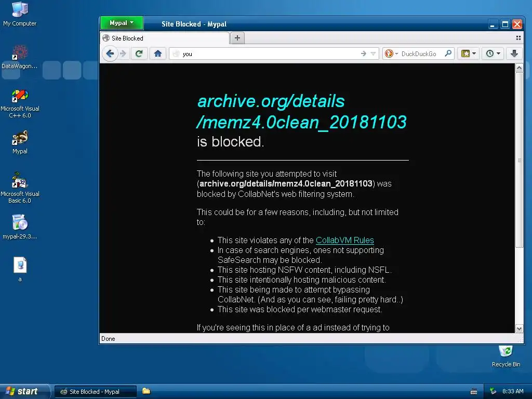
Task: Minimize the Mypal browser window
Action: click(493, 24)
